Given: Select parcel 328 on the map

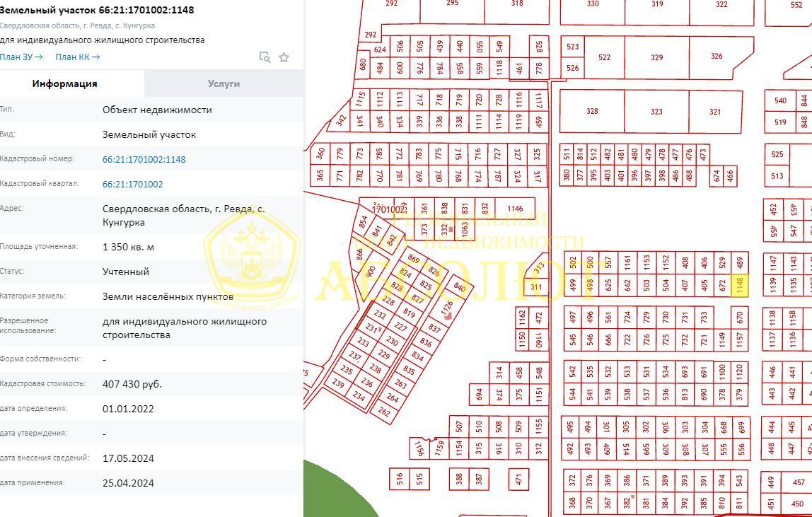Looking at the screenshot, I should click(x=592, y=111).
